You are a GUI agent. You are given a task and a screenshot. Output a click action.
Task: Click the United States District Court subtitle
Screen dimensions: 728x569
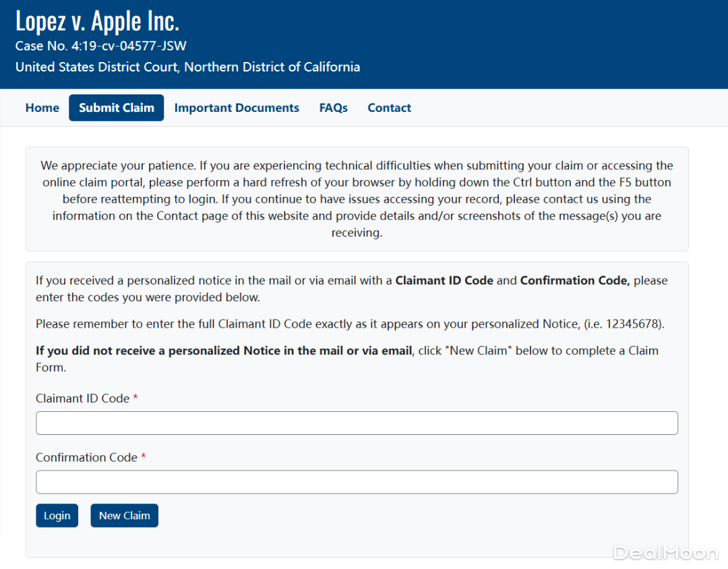click(x=187, y=67)
